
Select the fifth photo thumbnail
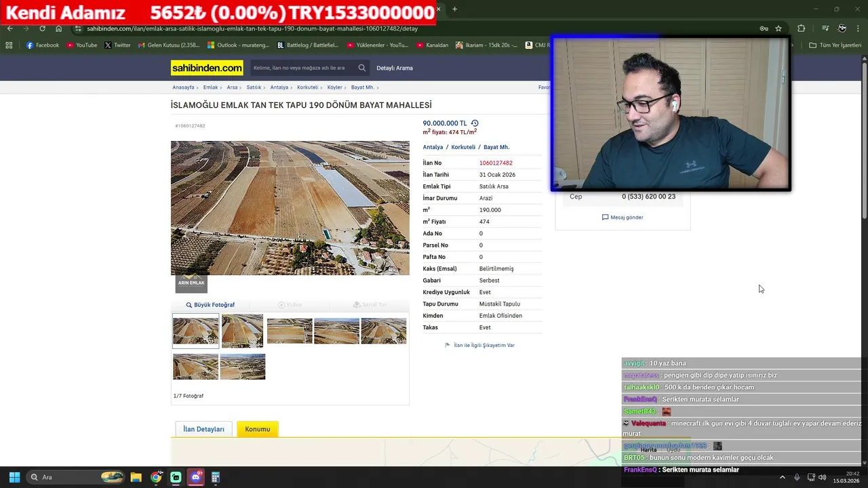pos(384,331)
